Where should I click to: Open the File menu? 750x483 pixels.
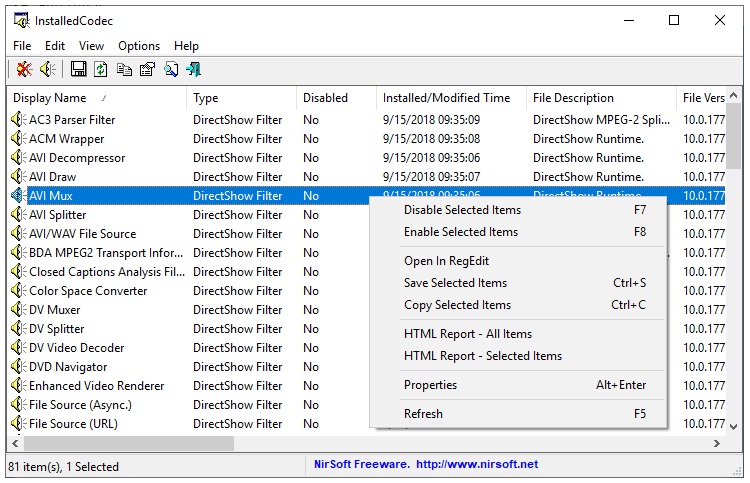tap(22, 46)
